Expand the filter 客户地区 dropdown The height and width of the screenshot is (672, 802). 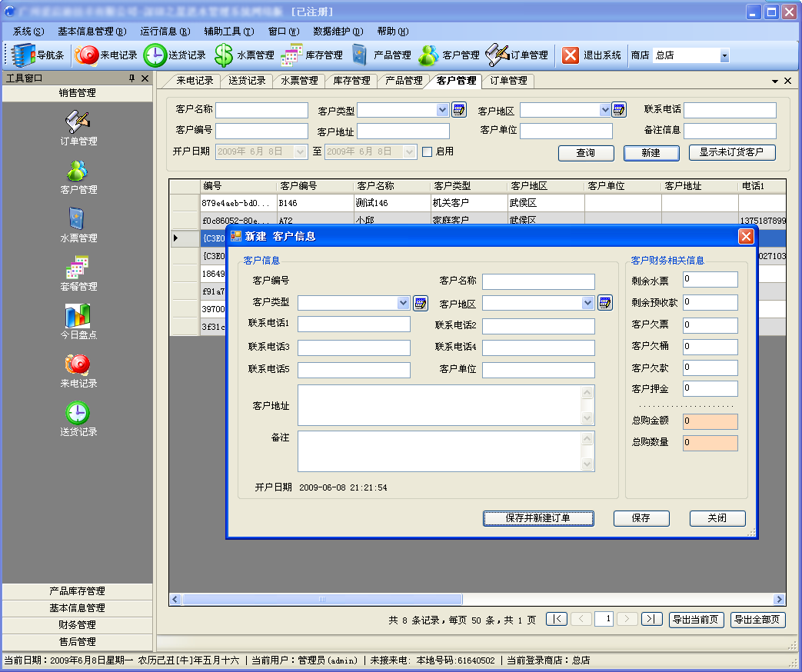pyautogui.click(x=605, y=110)
